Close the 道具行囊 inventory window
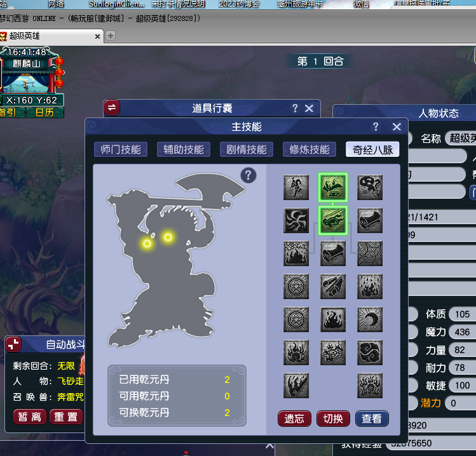Image resolution: width=476 pixels, height=456 pixels. point(309,109)
